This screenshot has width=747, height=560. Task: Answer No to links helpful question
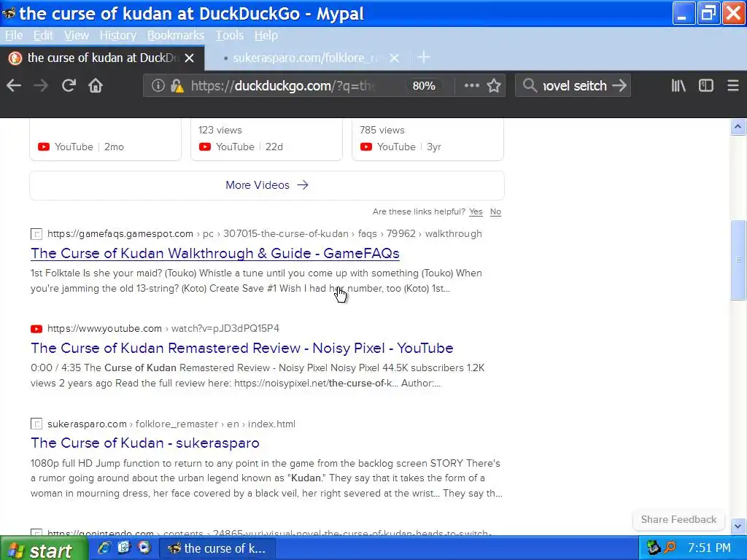click(495, 211)
